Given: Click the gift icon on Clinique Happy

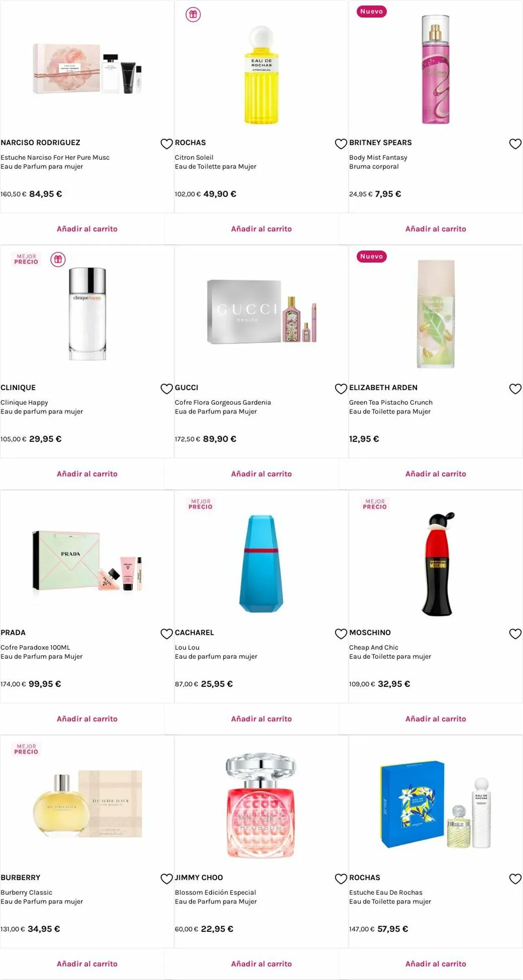Looking at the screenshot, I should (x=58, y=260).
